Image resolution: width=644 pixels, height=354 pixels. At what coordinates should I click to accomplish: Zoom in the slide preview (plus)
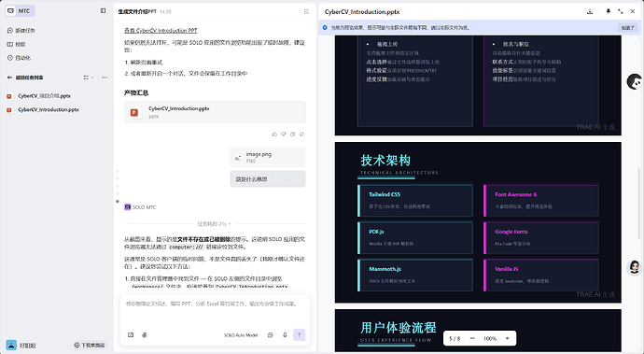(507, 338)
